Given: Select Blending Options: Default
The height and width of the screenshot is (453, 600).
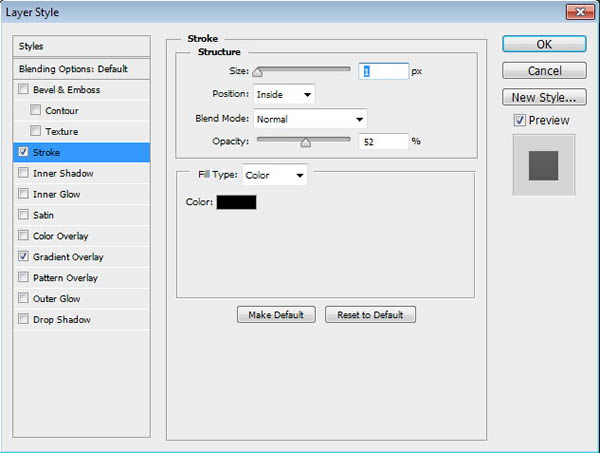Looking at the screenshot, I should (x=73, y=69).
